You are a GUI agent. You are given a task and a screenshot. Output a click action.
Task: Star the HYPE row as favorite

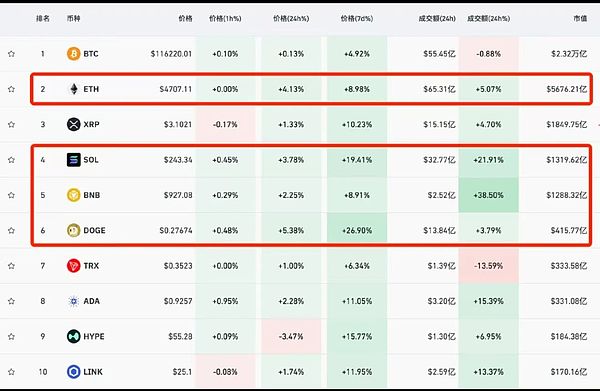(11, 336)
